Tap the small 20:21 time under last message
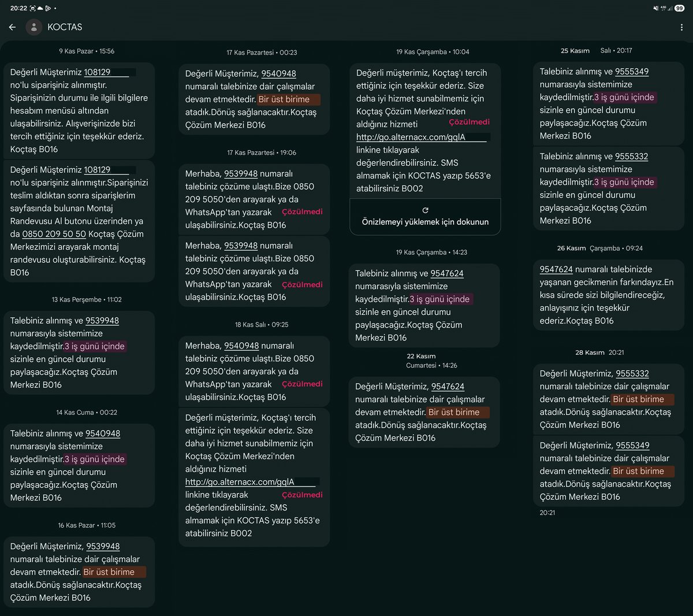Viewport: 693px width, 616px height. 547,513
